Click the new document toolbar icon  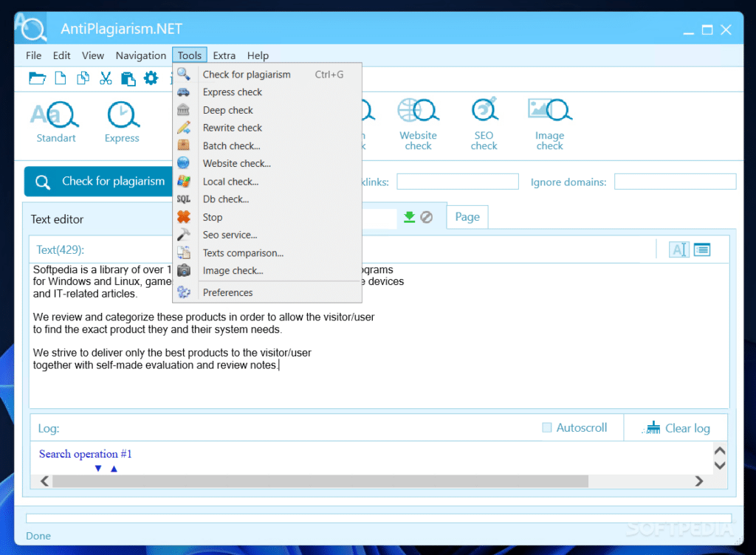(x=61, y=78)
